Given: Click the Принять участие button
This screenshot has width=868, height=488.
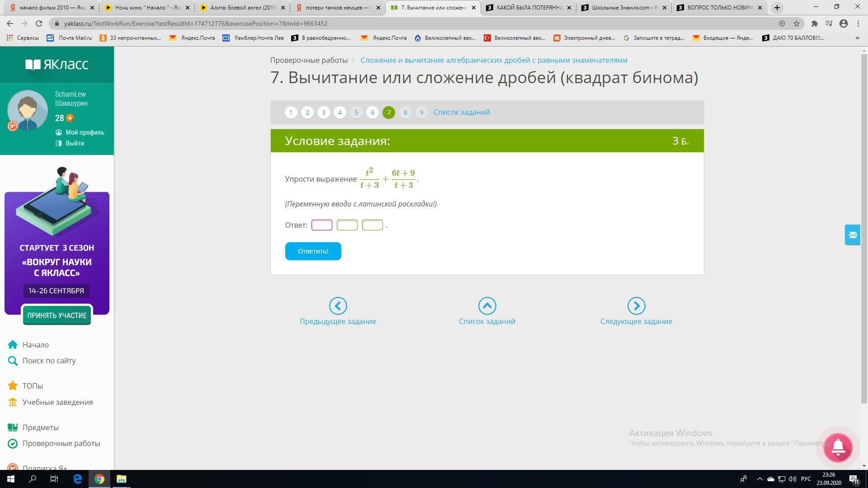Looking at the screenshot, I should (57, 315).
